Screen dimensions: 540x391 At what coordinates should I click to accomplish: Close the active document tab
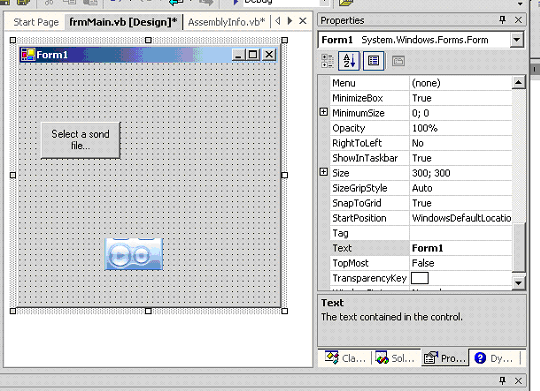(x=303, y=21)
